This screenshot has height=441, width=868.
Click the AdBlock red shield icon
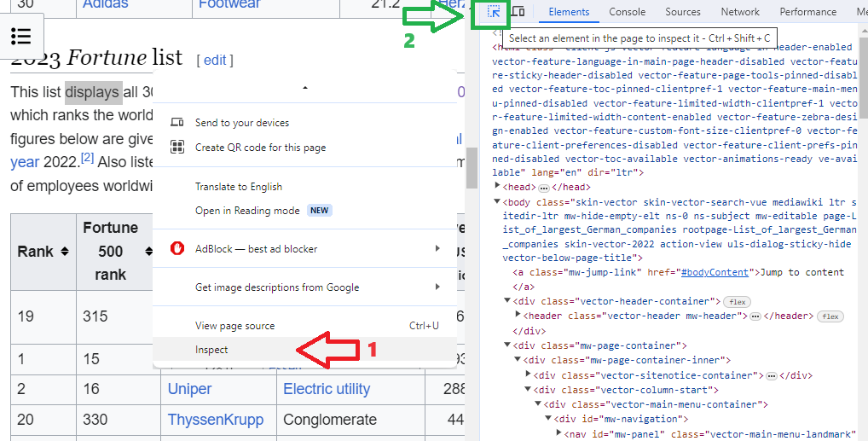(177, 249)
